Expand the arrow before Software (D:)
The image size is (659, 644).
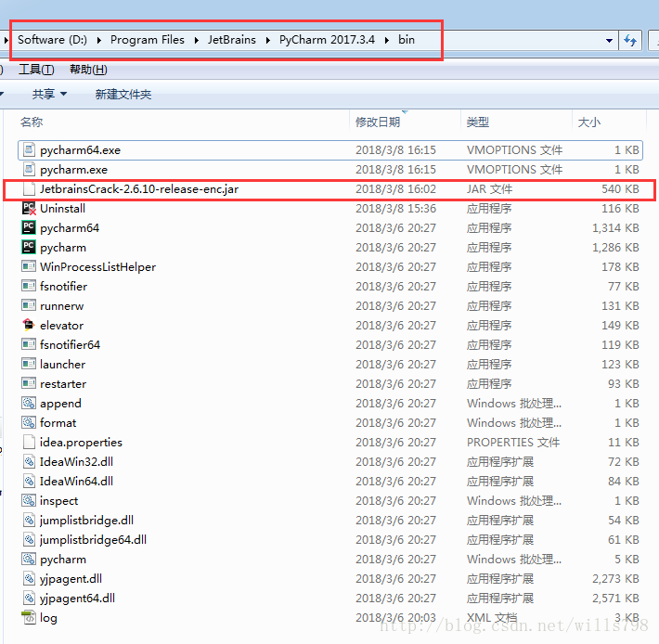tap(6, 40)
